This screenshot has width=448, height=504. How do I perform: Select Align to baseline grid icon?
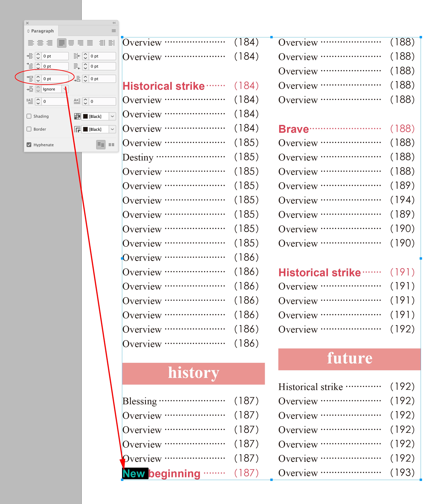click(x=111, y=145)
